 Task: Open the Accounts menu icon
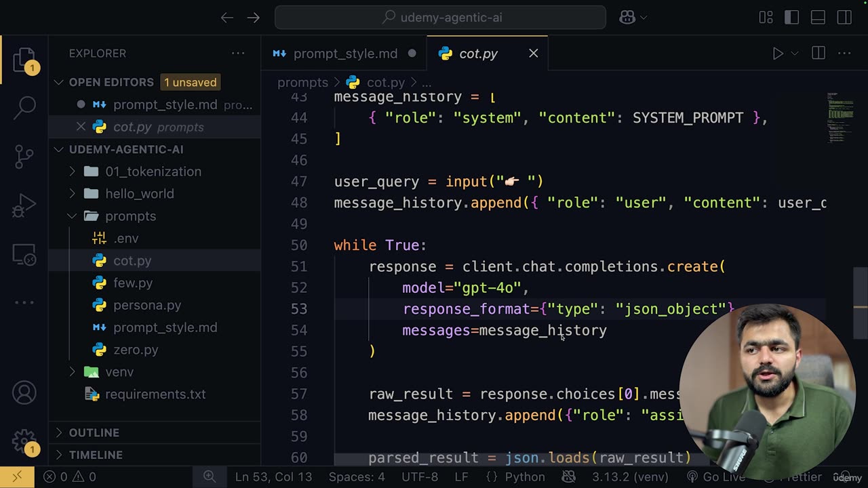tap(24, 392)
